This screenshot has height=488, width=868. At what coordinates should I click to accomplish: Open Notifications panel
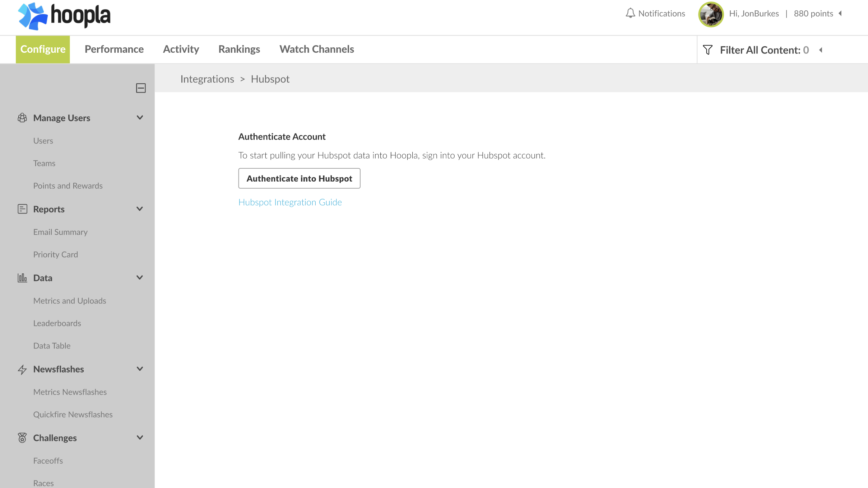point(656,13)
